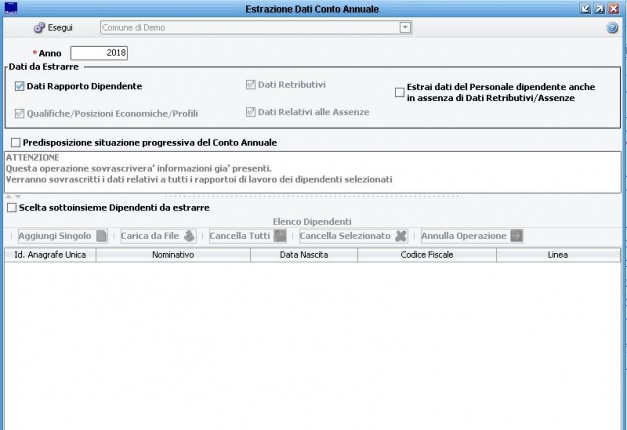Click the Esegui gears icon

click(x=39, y=28)
